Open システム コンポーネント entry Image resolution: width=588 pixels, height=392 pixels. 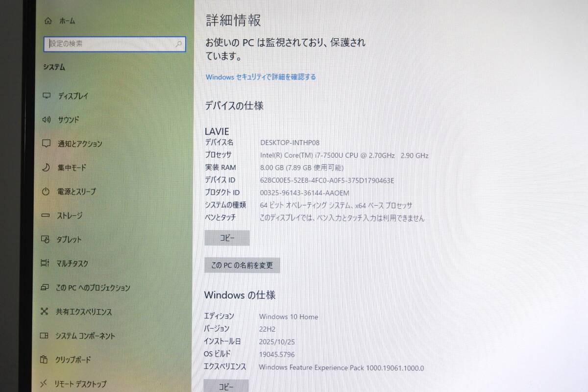tap(85, 336)
